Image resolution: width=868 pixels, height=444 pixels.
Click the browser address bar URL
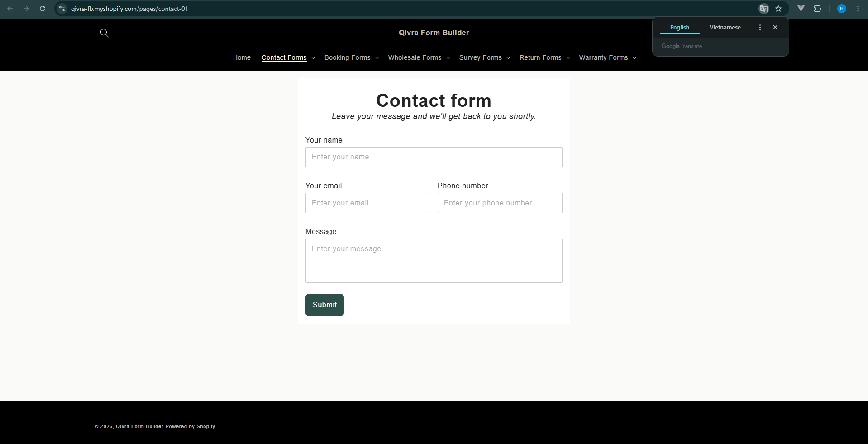coord(129,9)
